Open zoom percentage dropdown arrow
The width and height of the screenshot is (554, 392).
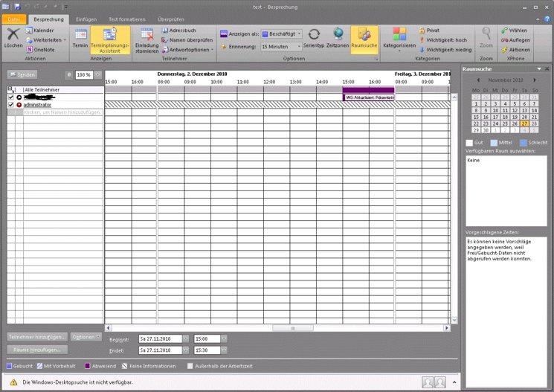(98, 75)
